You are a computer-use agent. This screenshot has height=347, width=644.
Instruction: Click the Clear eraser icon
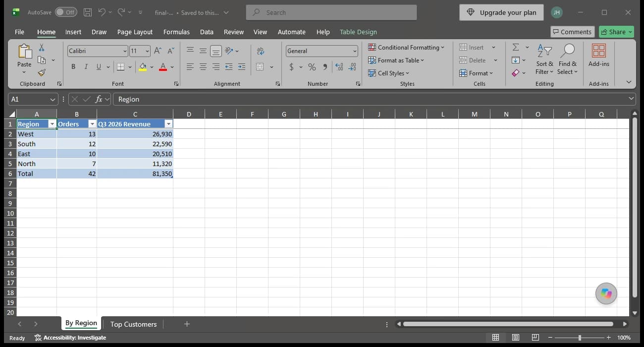[516, 73]
